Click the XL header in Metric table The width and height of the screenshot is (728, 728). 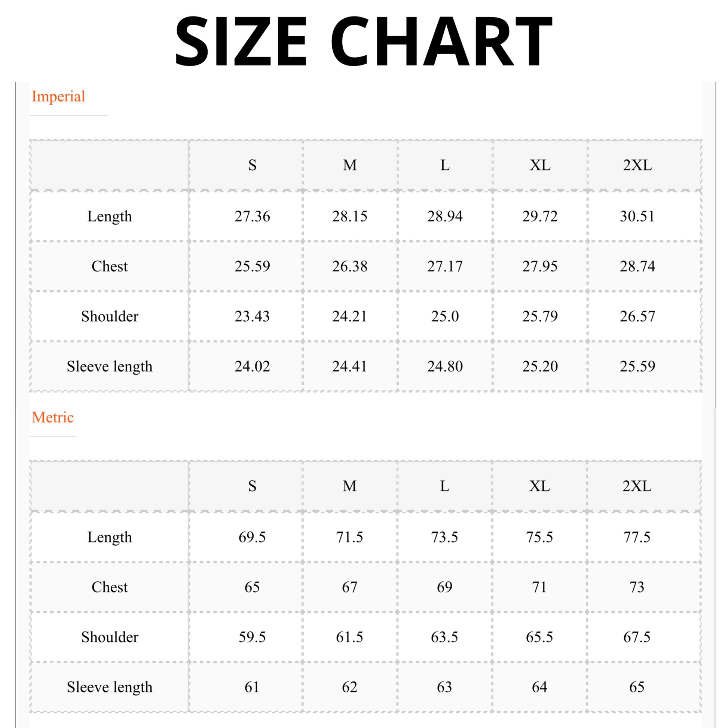click(x=539, y=486)
